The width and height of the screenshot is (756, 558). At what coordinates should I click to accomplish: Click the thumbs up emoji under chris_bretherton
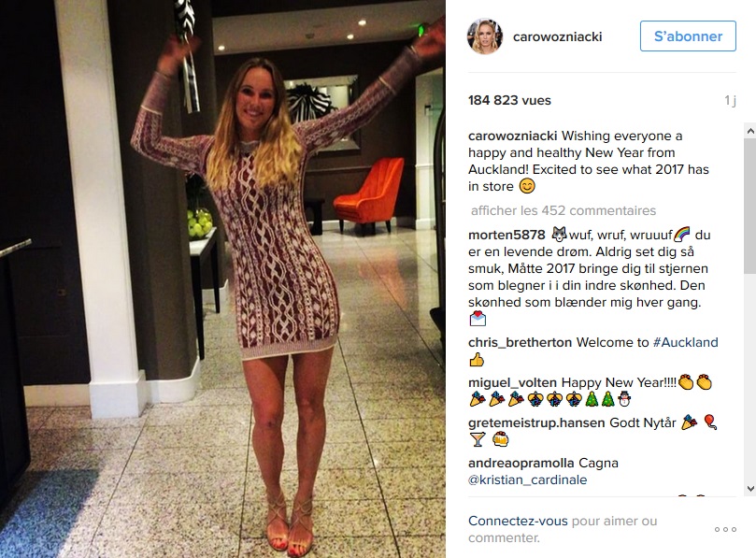click(477, 360)
